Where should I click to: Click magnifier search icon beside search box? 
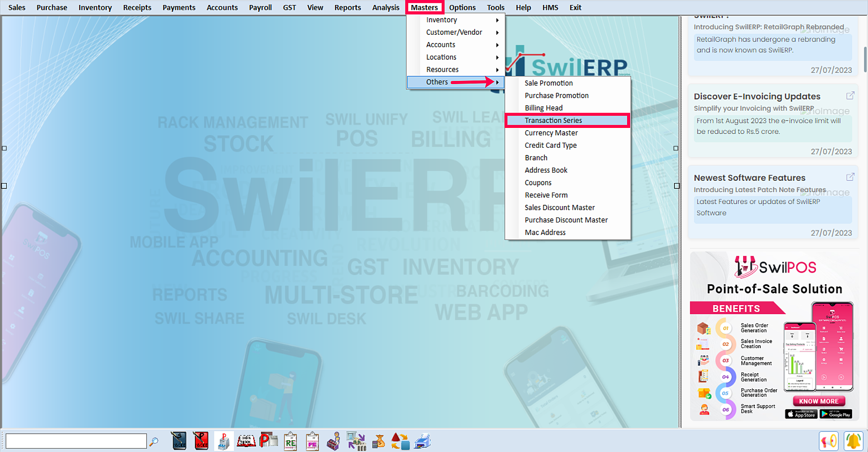pyautogui.click(x=154, y=441)
